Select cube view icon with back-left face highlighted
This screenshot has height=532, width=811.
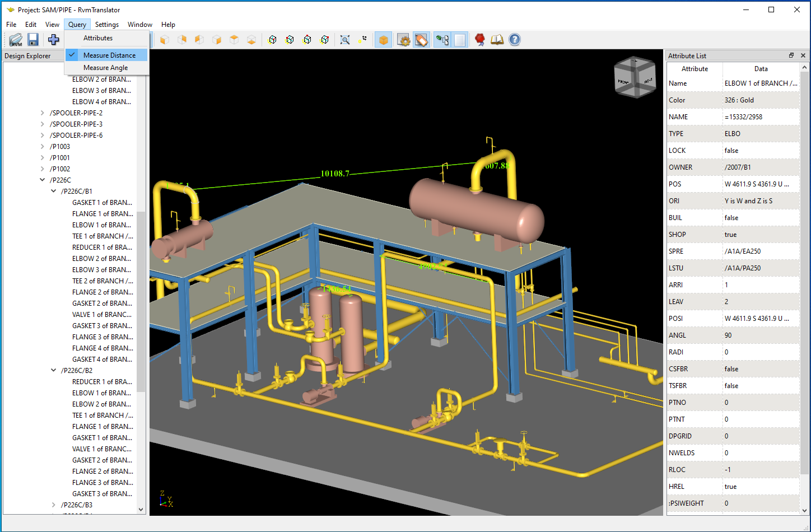[x=199, y=40]
